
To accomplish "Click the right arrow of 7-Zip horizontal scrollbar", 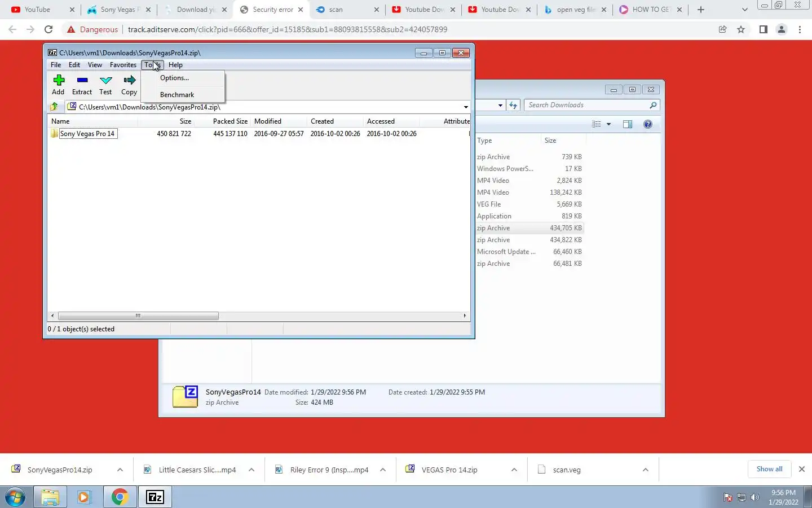I will (465, 316).
